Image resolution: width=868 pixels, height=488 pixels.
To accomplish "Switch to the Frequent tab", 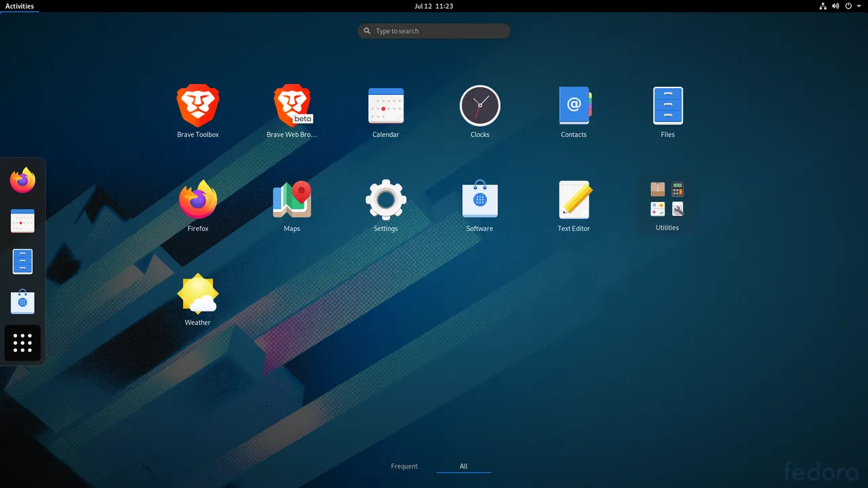I will click(404, 466).
